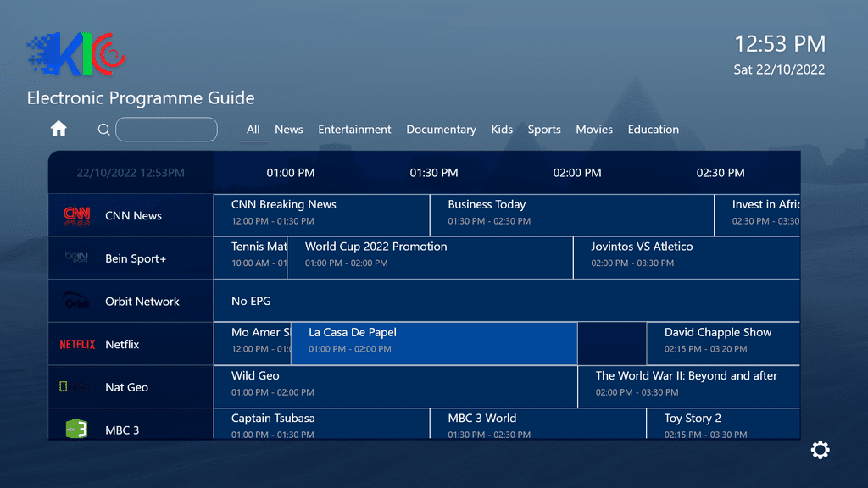Select the Tennis Match programme
868x488 pixels.
250,258
